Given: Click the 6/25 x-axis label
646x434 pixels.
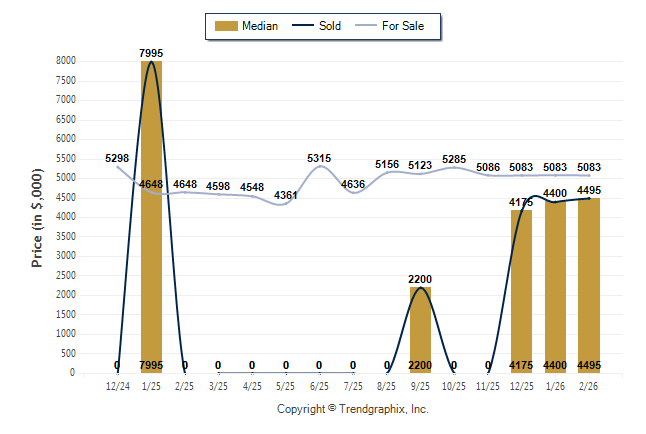Looking at the screenshot, I should point(319,384).
